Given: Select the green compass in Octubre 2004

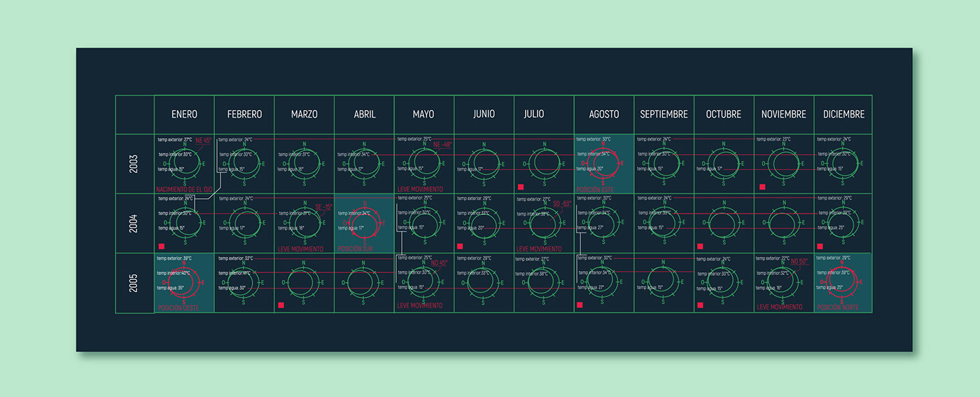Looking at the screenshot, I should (724, 223).
